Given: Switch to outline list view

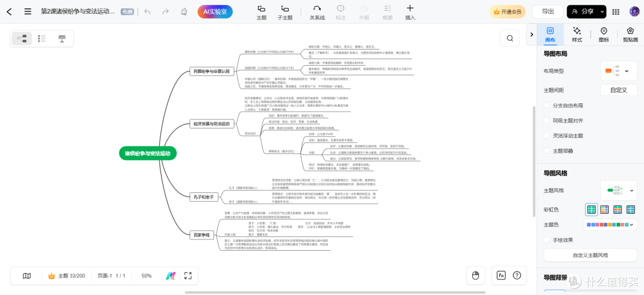Looking at the screenshot, I should pyautogui.click(x=42, y=38).
